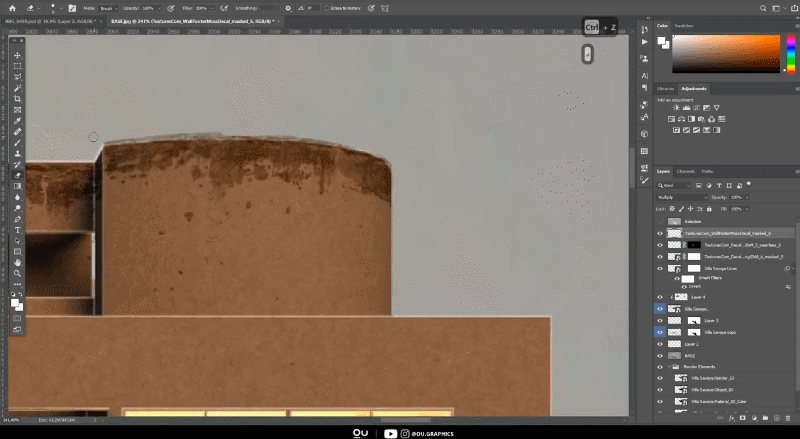Hide the Layer 4 layer
This screenshot has width=800, height=439.
click(660, 297)
